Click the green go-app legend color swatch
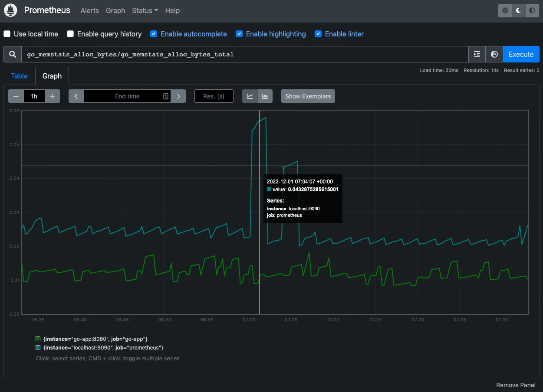 click(x=38, y=339)
